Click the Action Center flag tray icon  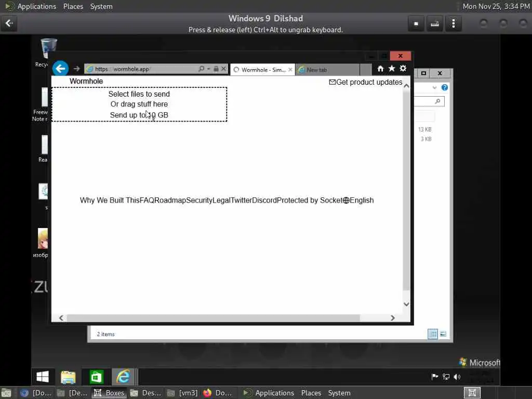coord(435,377)
